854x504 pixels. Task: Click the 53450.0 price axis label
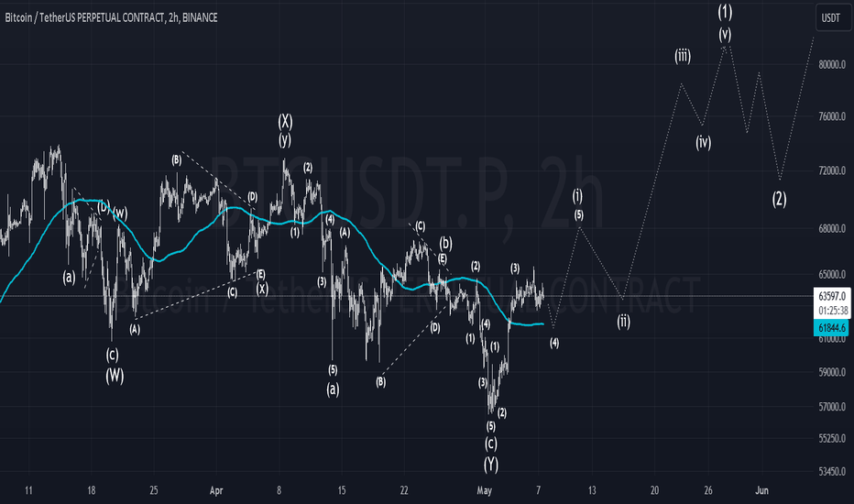[x=832, y=471]
